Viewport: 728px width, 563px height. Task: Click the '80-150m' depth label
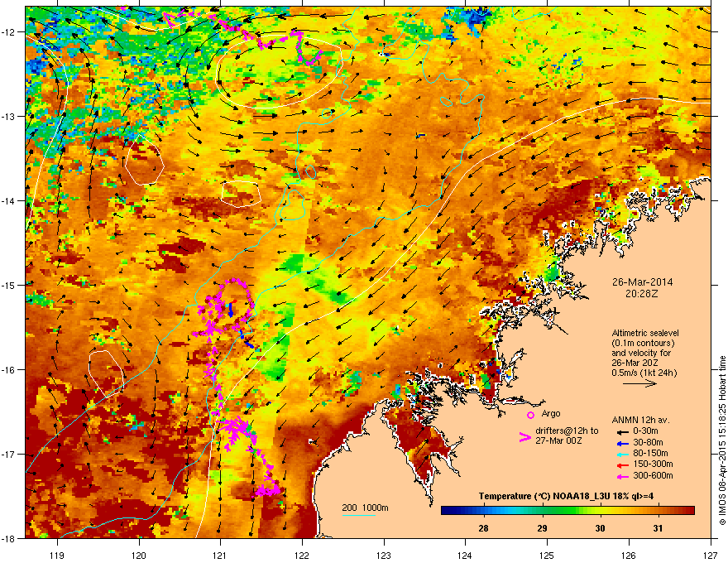[650, 453]
